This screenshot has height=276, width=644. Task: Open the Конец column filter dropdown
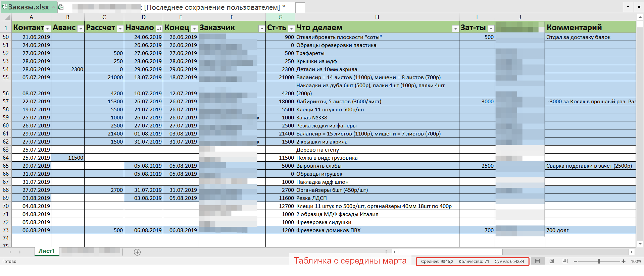click(x=194, y=29)
